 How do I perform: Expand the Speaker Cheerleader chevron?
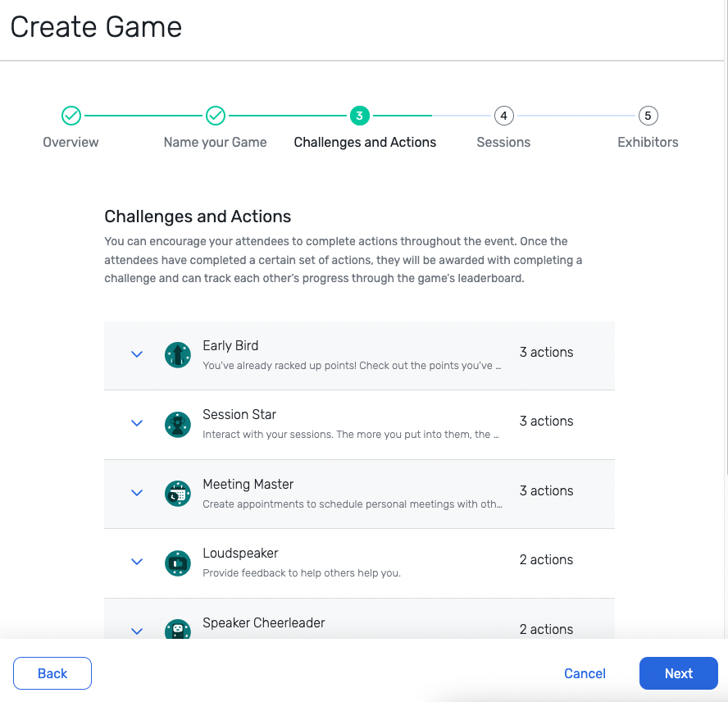point(137,631)
